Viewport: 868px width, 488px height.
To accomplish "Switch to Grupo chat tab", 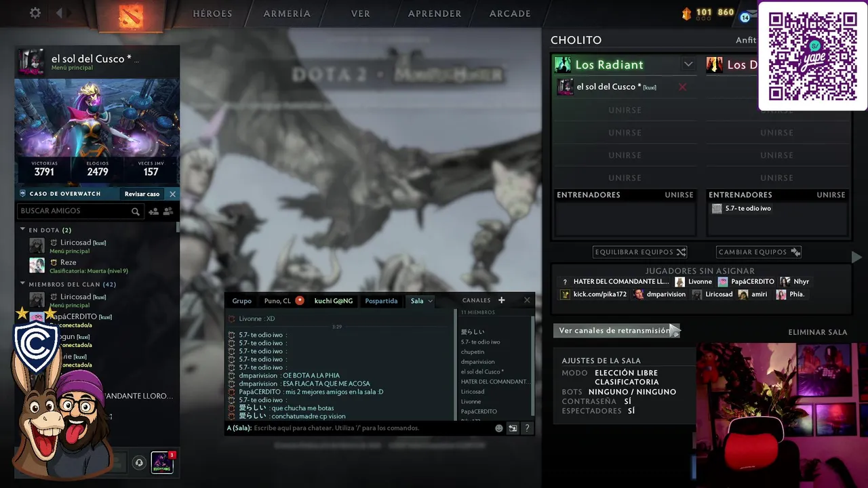I will 242,301.
